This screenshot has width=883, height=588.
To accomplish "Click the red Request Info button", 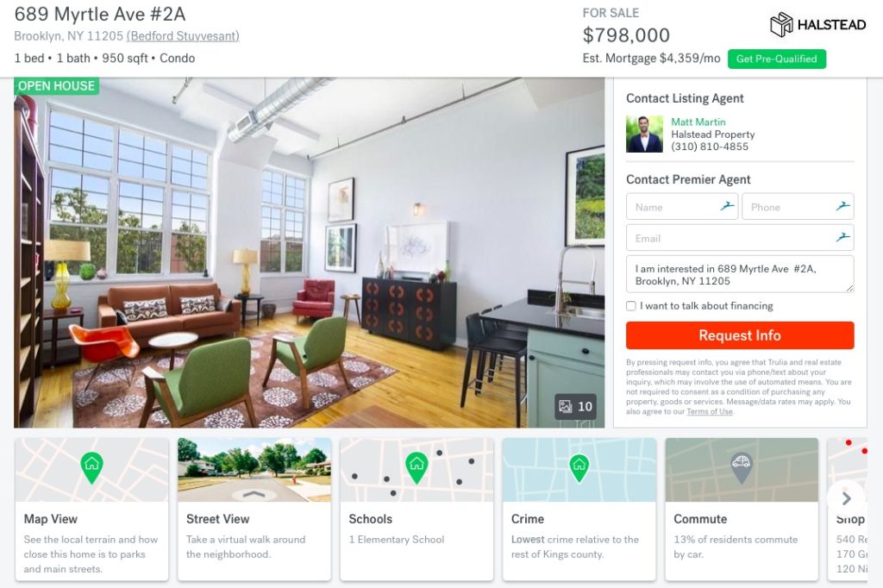I will pos(740,335).
